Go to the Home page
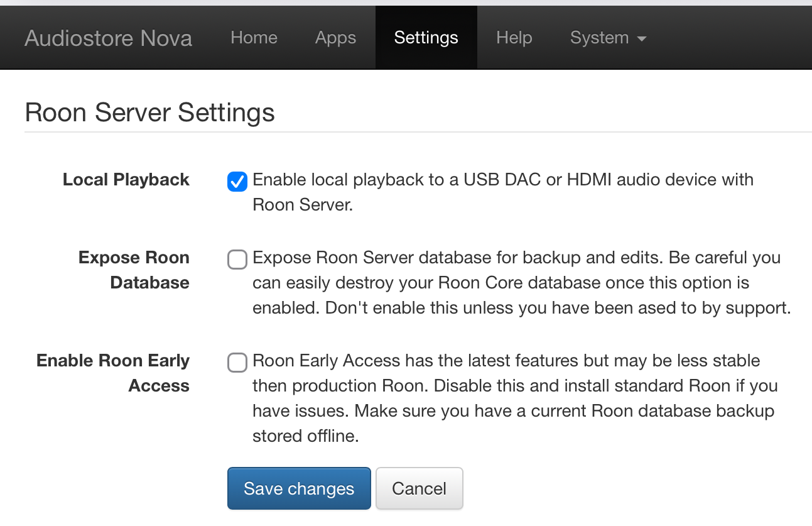This screenshot has height=526, width=812. coord(254,38)
